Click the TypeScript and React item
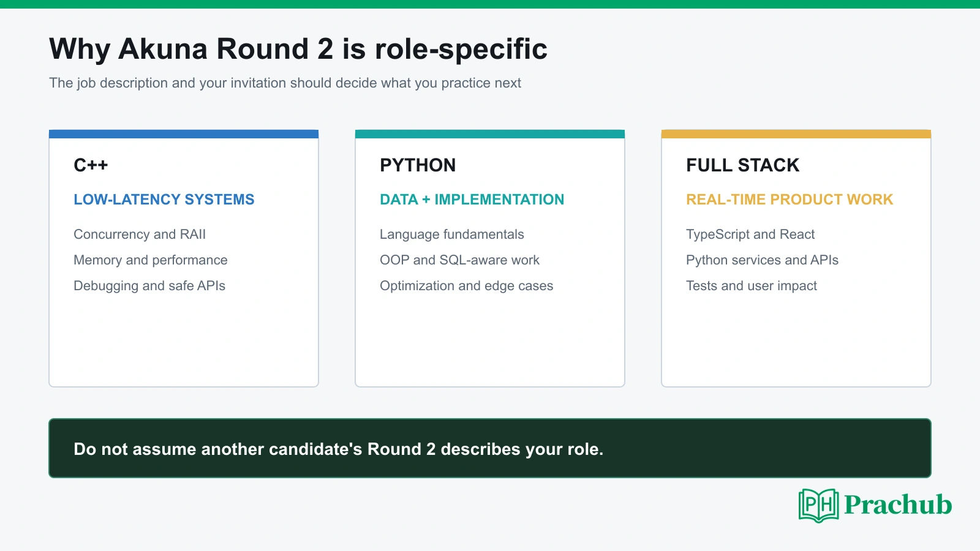The height and width of the screenshot is (551, 980). (x=750, y=234)
